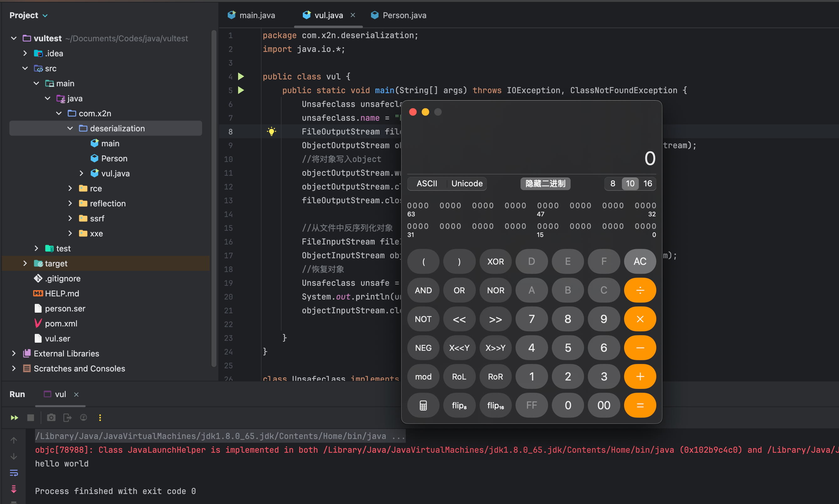Click the scroll to end console icon
Image resolution: width=839 pixels, height=504 pixels.
13,489
